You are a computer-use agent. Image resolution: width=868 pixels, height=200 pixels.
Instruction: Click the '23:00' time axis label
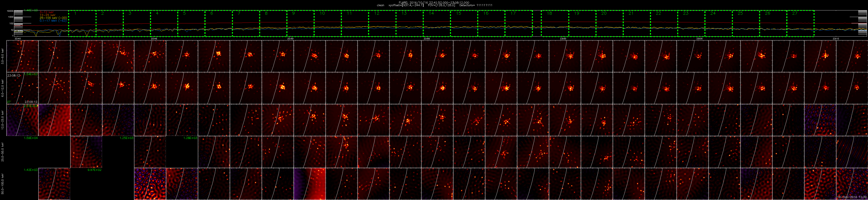[563, 39]
